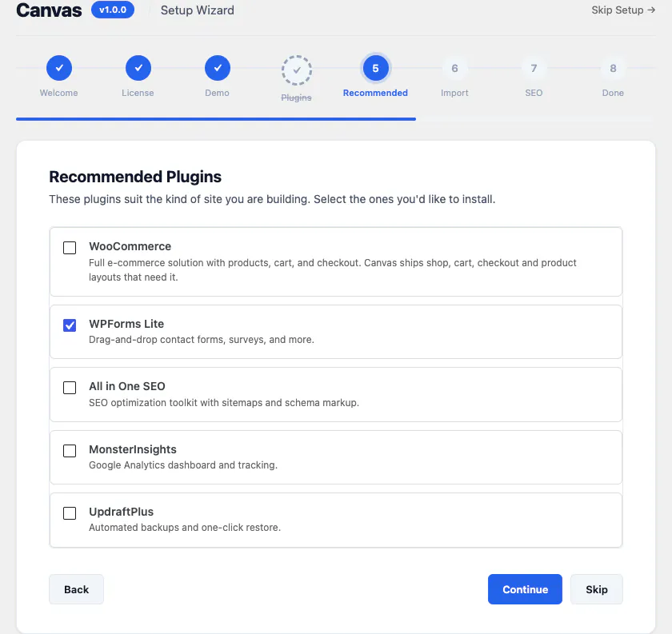
Task: Select the MonsterInsights checkbox
Action: tap(70, 451)
